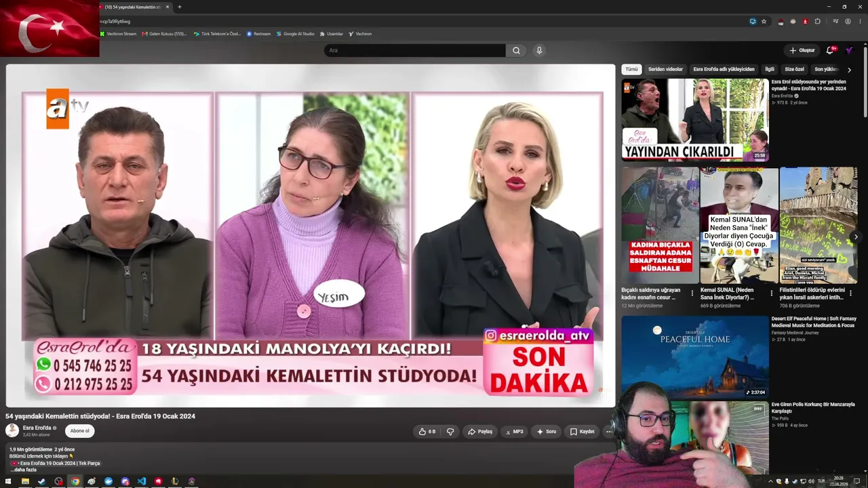Open Desert Elf Peaceful Home video title

[814, 322]
